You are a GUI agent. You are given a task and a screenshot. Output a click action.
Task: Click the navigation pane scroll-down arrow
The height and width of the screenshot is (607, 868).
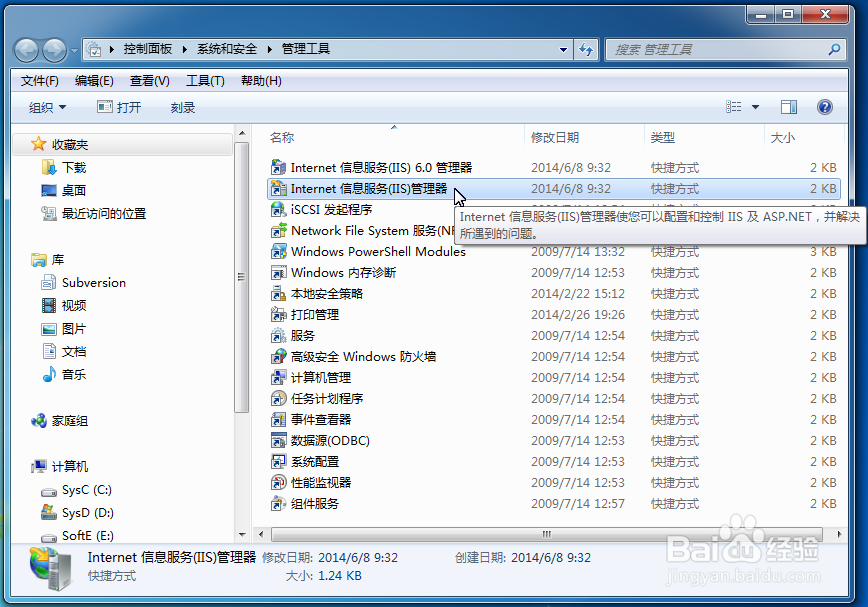pos(242,535)
